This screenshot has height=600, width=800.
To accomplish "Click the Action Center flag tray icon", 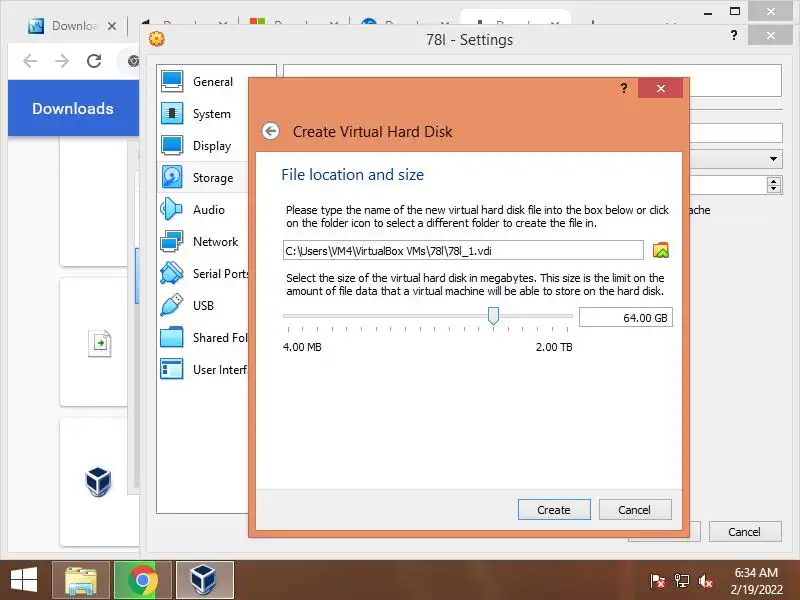I will [x=658, y=581].
